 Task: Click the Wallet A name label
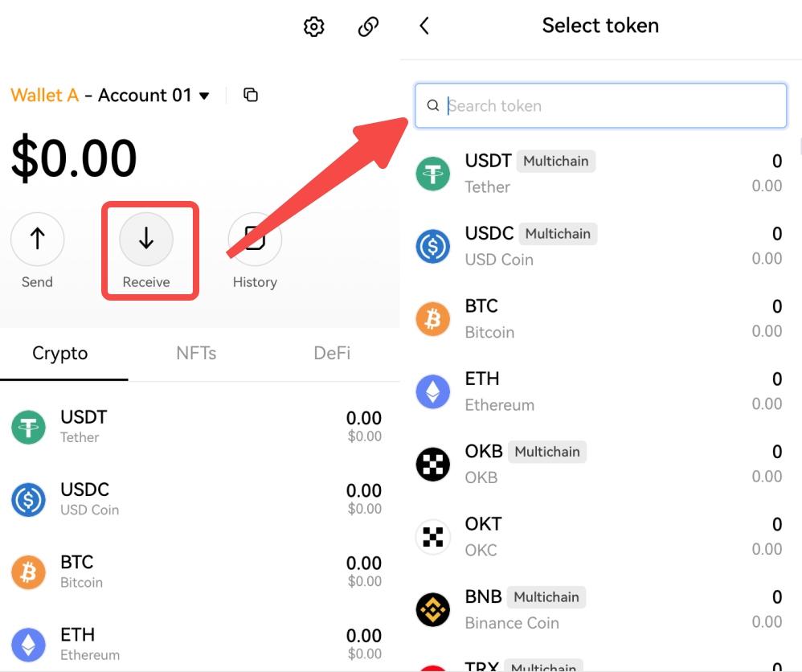click(x=45, y=96)
